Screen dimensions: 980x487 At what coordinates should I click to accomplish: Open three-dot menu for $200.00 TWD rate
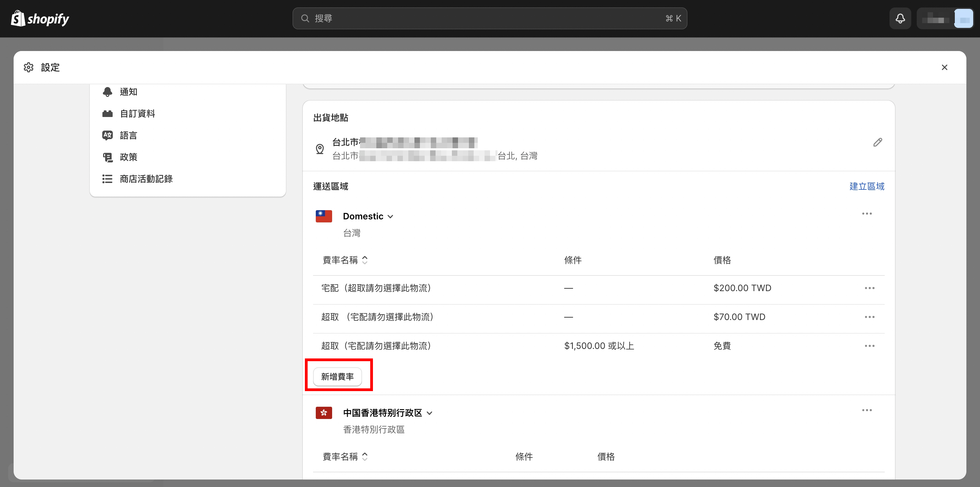pos(869,288)
